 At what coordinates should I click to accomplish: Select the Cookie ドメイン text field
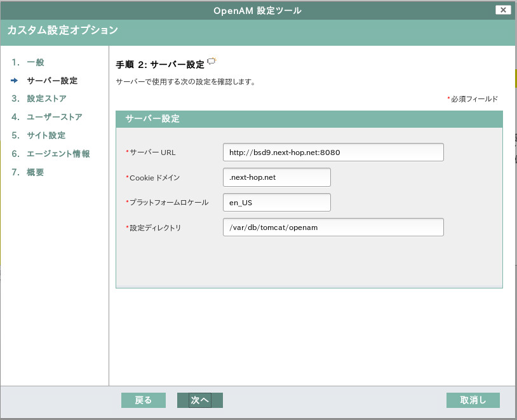(x=276, y=177)
